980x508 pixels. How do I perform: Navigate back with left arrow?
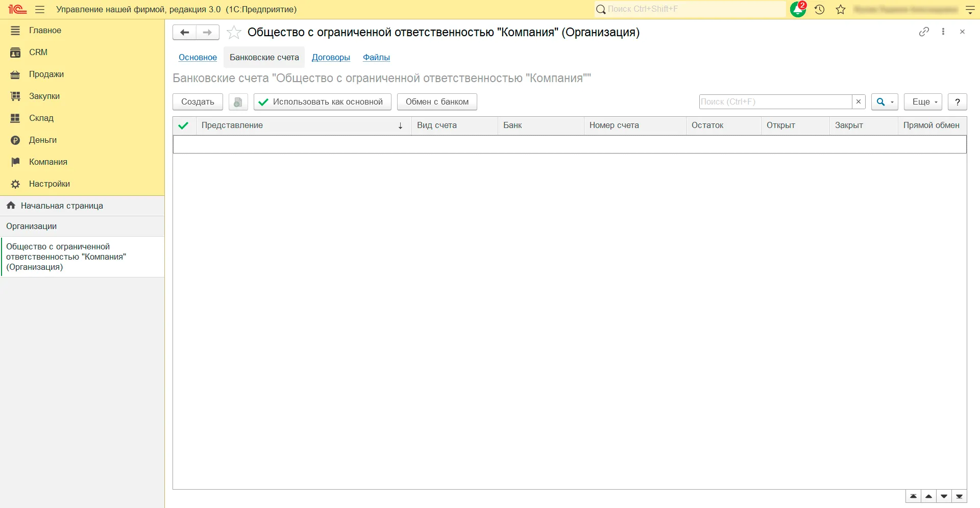185,32
